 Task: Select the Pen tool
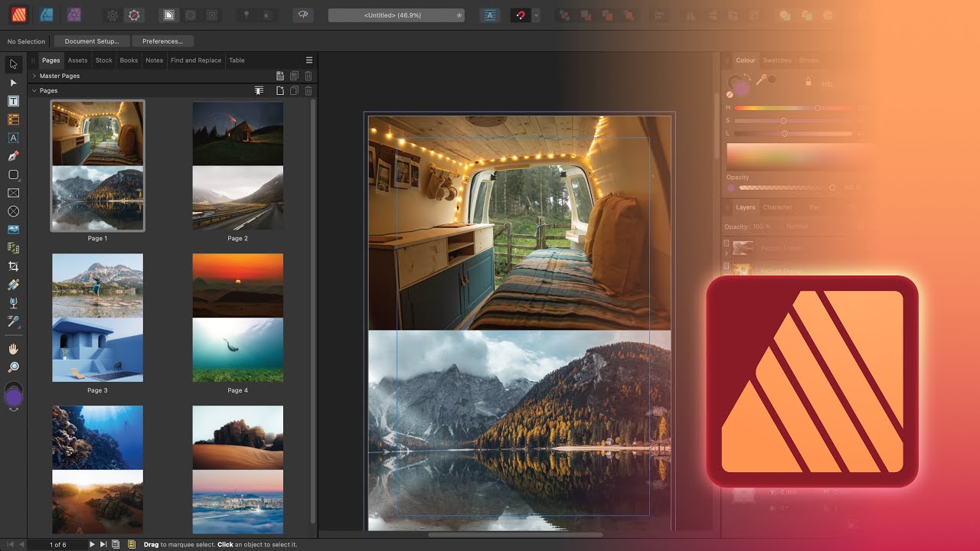click(13, 156)
